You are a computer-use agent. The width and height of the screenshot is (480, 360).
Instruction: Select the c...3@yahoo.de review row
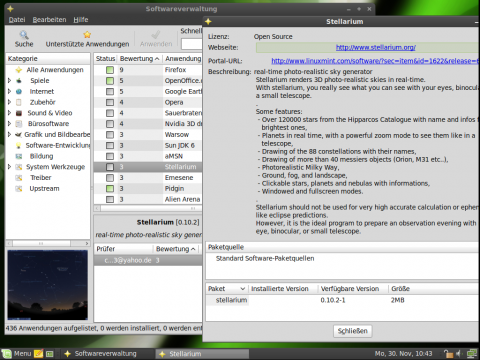pos(148,260)
